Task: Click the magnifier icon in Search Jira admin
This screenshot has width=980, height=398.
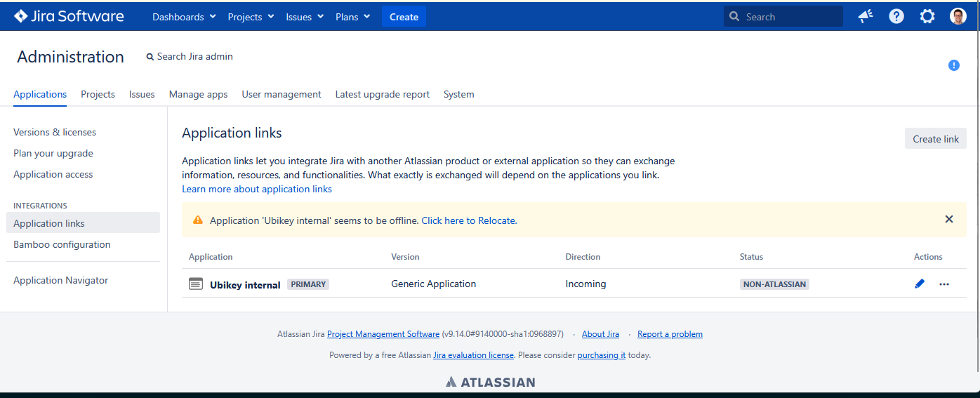Action: [x=150, y=57]
